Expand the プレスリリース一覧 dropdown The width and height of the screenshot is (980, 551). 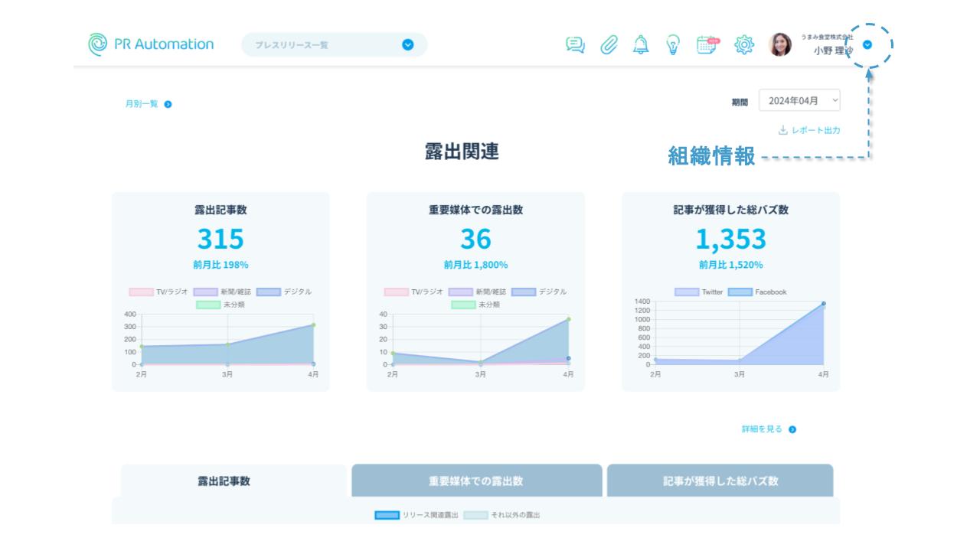pos(407,45)
